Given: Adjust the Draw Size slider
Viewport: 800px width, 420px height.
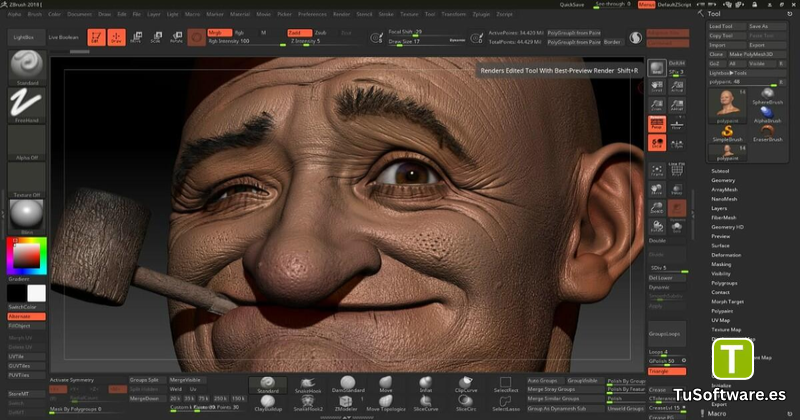Looking at the screenshot, I should pos(427,42).
